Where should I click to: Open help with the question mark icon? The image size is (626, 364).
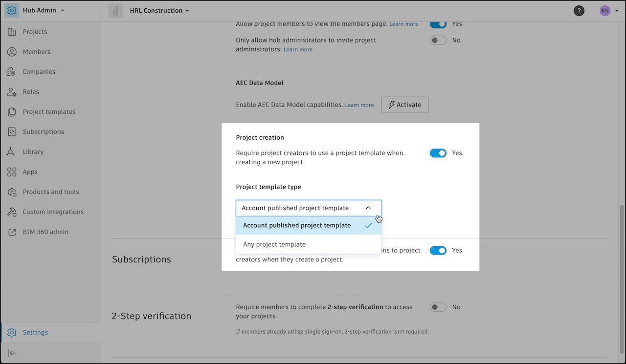click(579, 11)
